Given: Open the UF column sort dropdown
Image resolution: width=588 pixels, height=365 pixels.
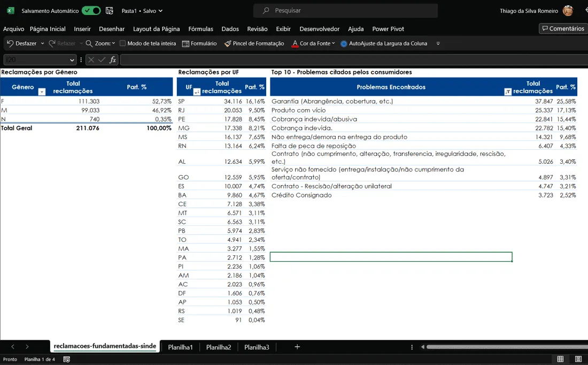Looking at the screenshot, I should (x=197, y=92).
